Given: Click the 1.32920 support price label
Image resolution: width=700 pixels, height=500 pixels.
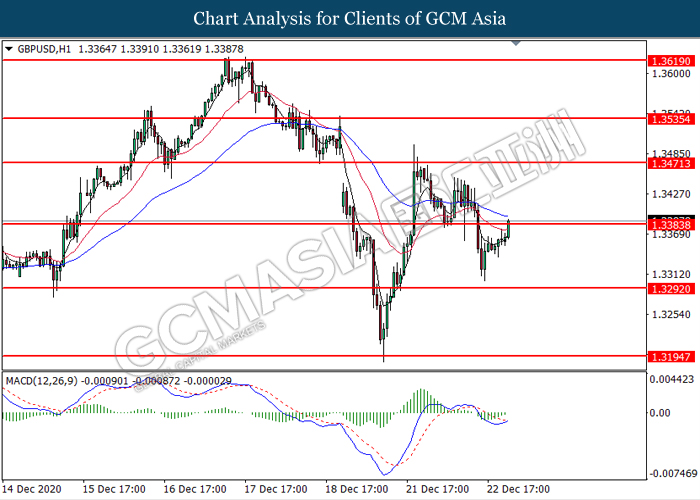Looking at the screenshot, I should coord(671,289).
